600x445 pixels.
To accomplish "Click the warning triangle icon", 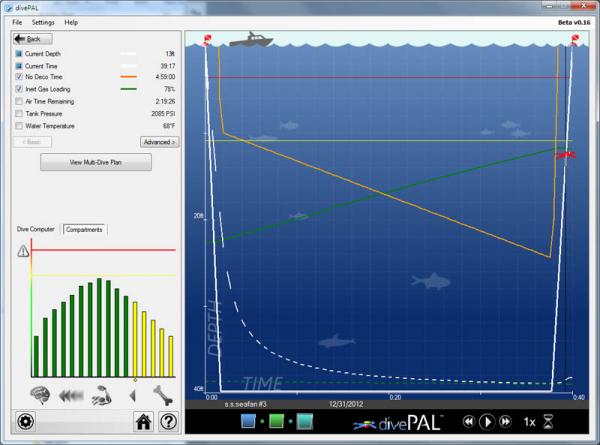I will tap(23, 251).
